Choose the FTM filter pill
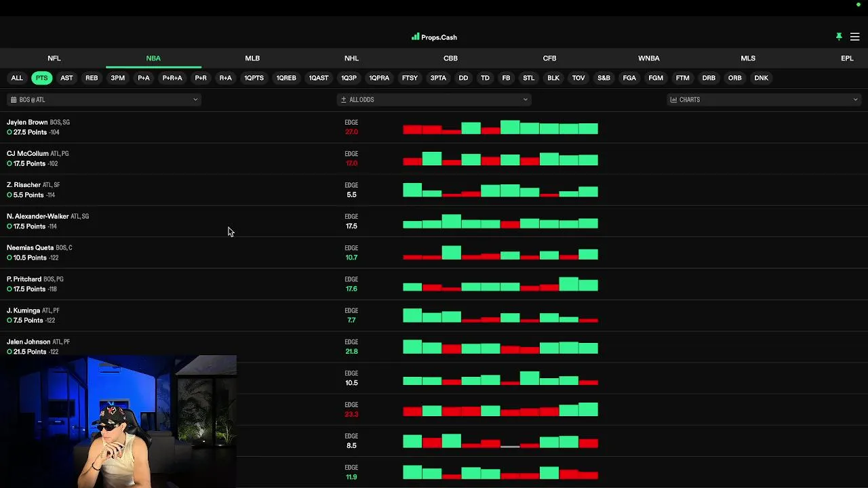Viewport: 868px width, 488px height. pos(683,78)
